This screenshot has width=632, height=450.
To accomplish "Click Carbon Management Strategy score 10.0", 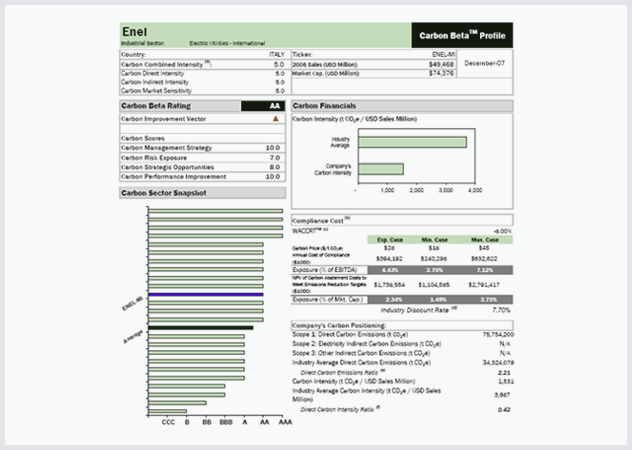I will [273, 148].
